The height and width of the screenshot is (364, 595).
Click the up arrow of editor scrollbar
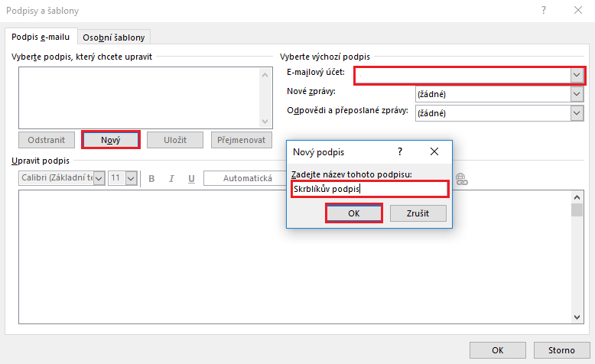pos(577,197)
